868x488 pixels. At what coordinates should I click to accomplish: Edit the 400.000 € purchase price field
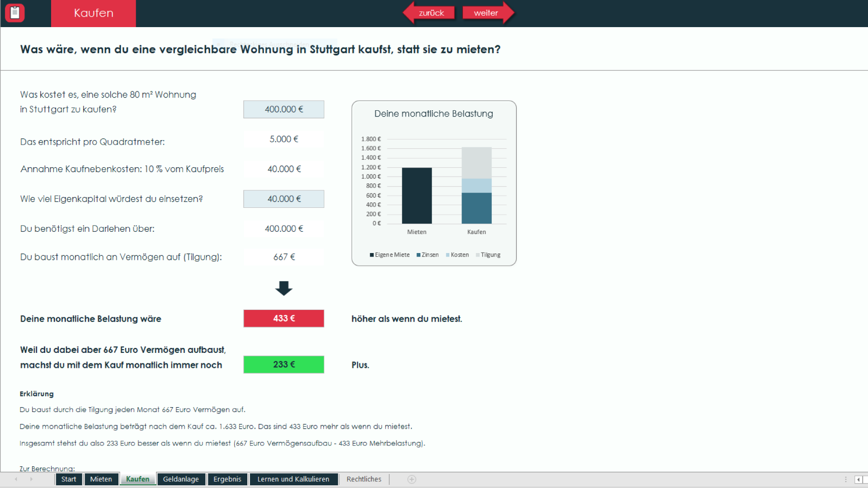tap(283, 109)
